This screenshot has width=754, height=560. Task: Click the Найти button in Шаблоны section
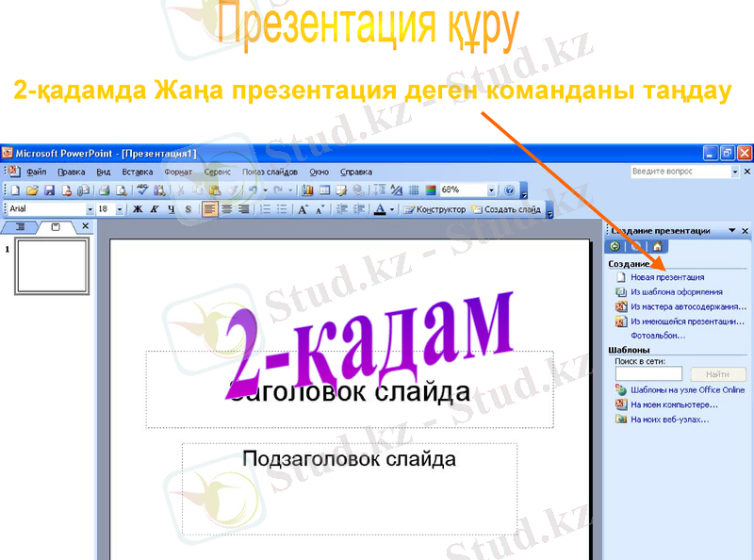coord(718,373)
